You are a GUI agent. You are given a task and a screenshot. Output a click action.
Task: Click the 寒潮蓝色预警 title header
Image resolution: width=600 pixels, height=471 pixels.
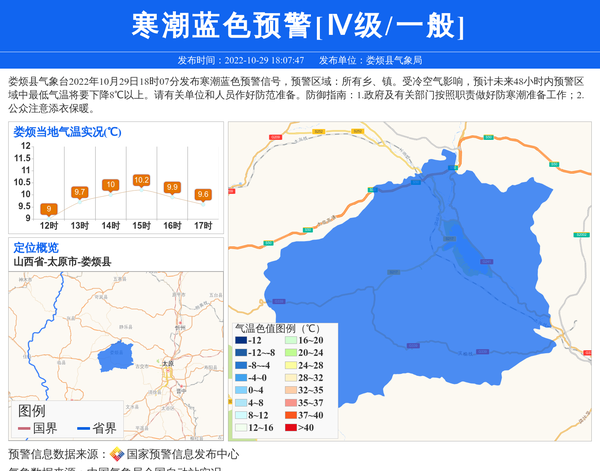(299, 26)
